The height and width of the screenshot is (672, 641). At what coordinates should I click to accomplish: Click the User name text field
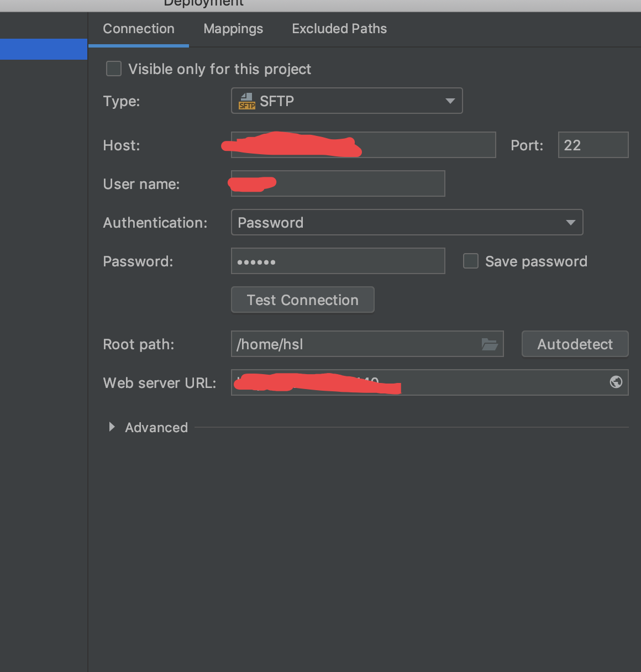click(359, 183)
